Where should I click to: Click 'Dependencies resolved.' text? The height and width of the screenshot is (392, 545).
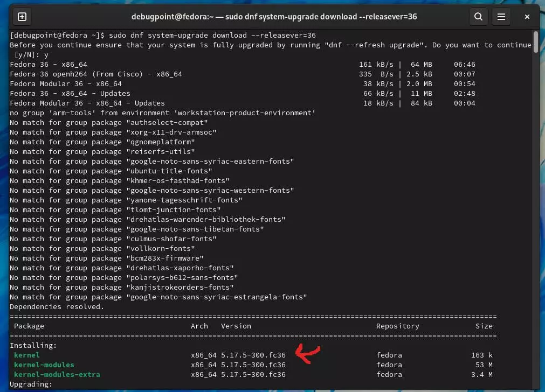(57, 307)
